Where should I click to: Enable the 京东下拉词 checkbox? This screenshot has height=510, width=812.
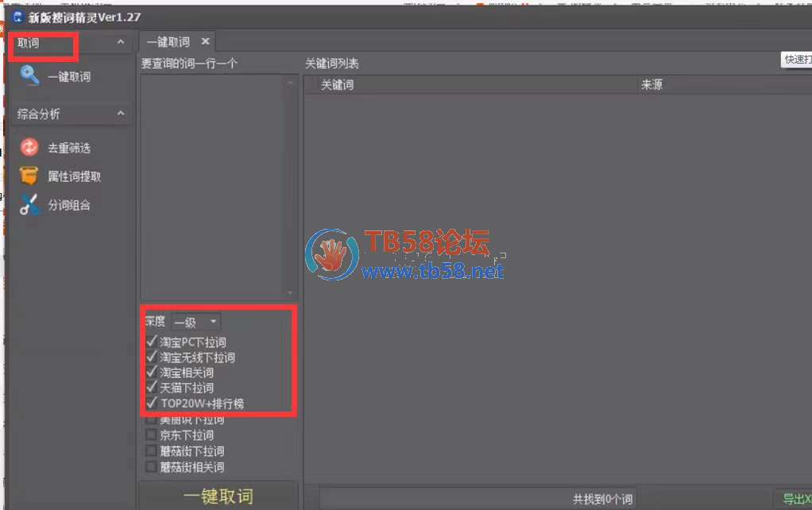pyautogui.click(x=151, y=435)
